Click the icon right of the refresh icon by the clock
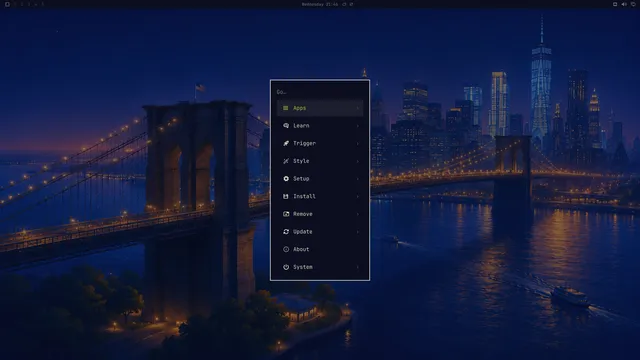 coord(351,4)
